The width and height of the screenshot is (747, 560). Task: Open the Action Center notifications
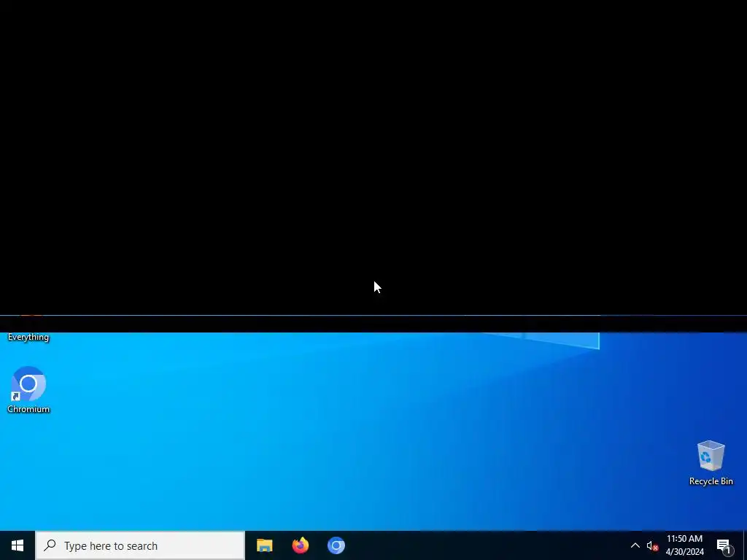pyautogui.click(x=724, y=545)
